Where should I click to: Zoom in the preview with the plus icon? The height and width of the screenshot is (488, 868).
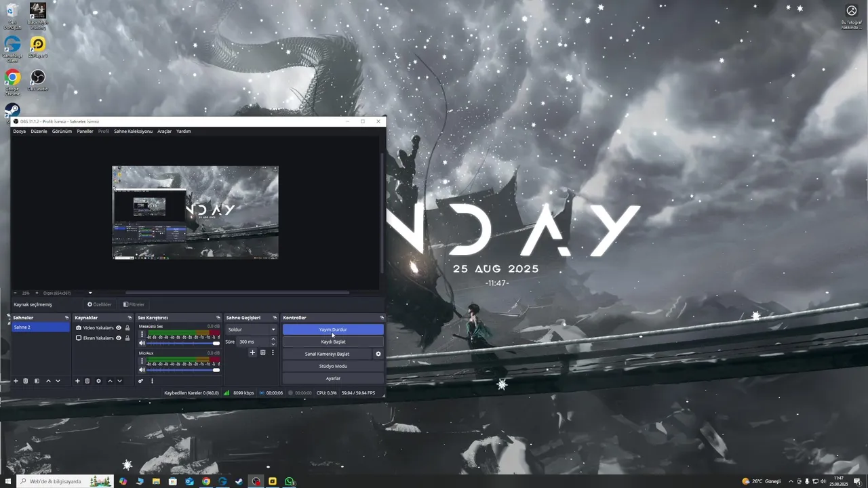click(37, 293)
